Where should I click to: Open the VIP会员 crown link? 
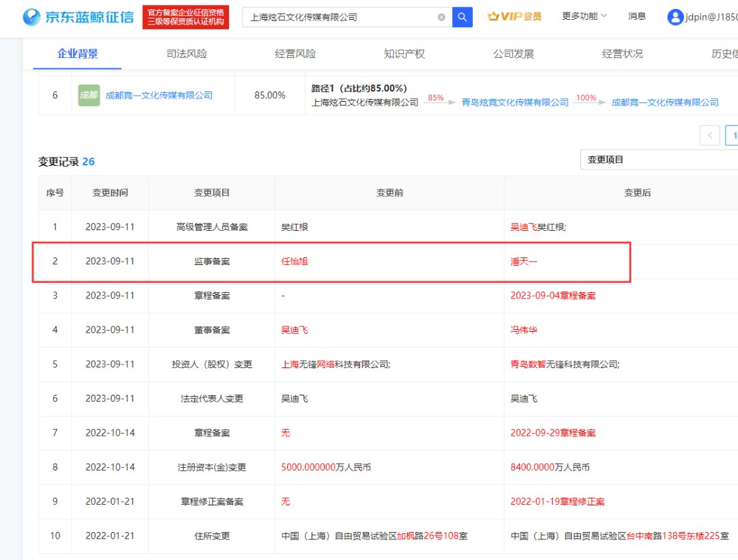pyautogui.click(x=515, y=16)
